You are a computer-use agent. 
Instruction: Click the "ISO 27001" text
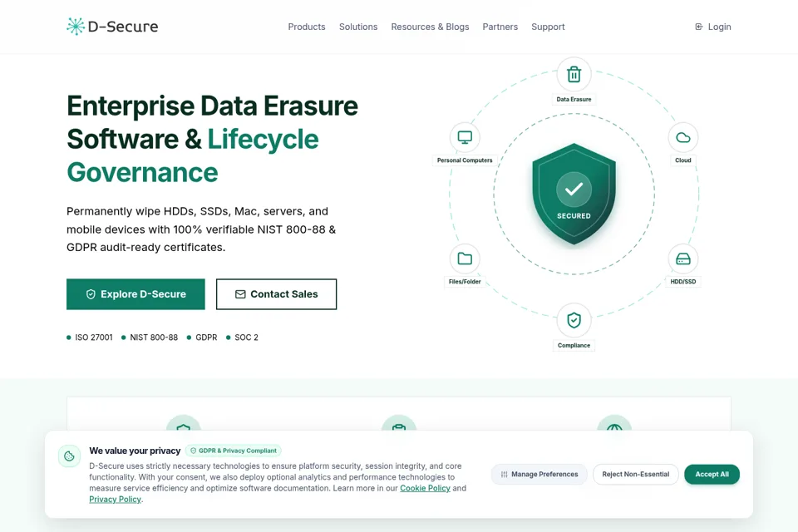point(94,337)
